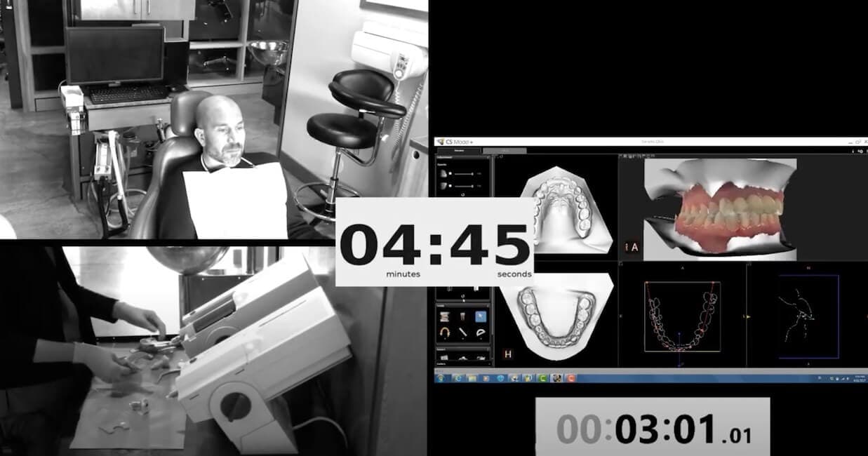The width and height of the screenshot is (868, 456).
Task: Select the diagonal line measurement tool
Action: [x=462, y=332]
